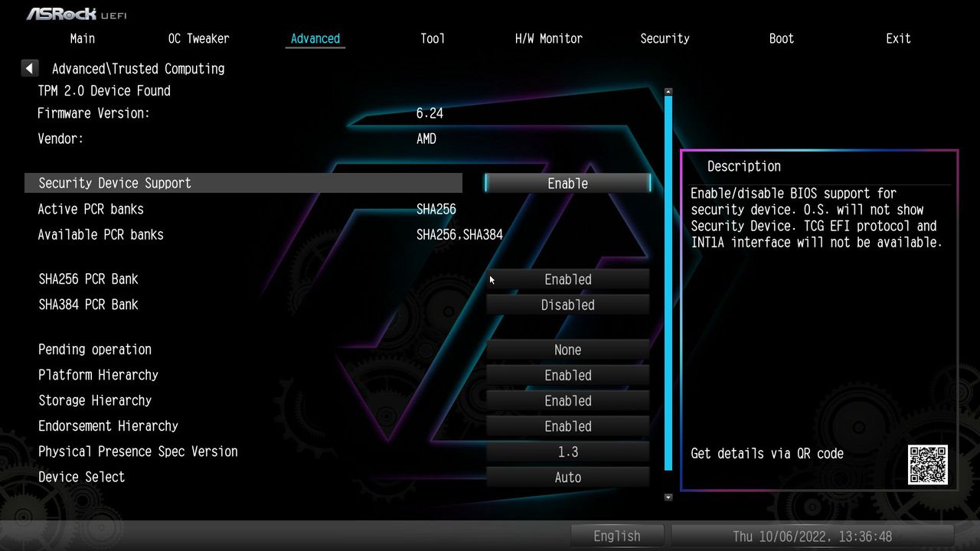This screenshot has width=980, height=551.
Task: Open the Main tab
Action: 83,38
